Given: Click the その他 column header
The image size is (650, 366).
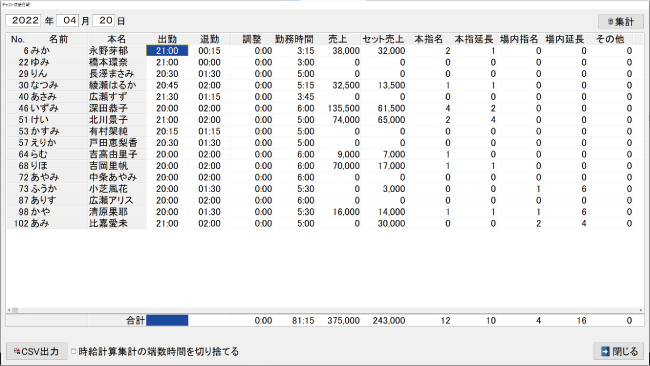Looking at the screenshot, I should coord(610,39).
